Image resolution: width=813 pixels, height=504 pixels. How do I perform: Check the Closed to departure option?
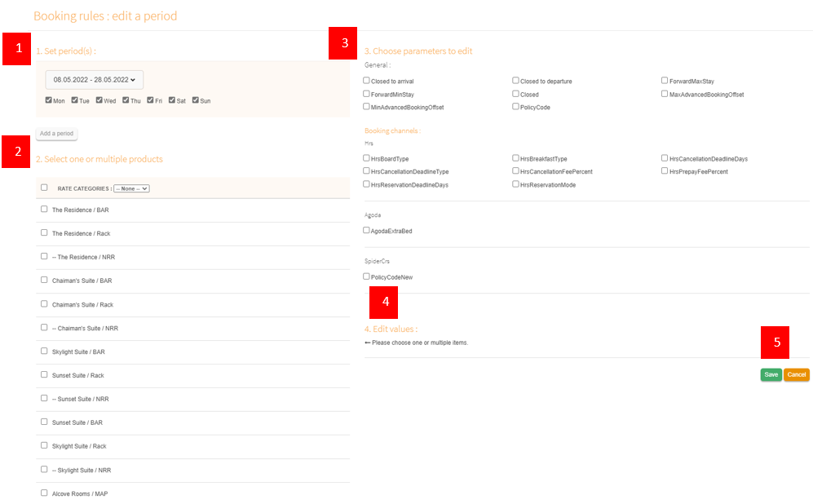(x=515, y=81)
